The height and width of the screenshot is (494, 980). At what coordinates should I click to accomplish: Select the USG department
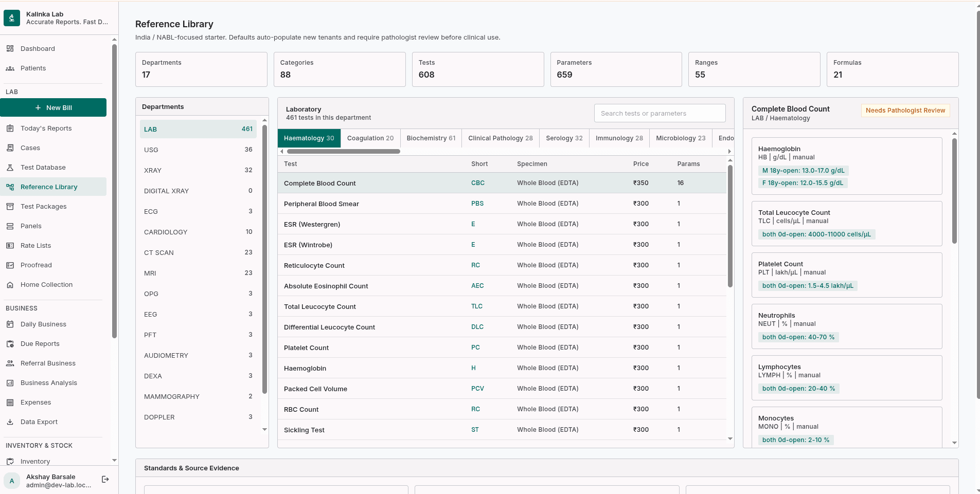click(x=198, y=150)
